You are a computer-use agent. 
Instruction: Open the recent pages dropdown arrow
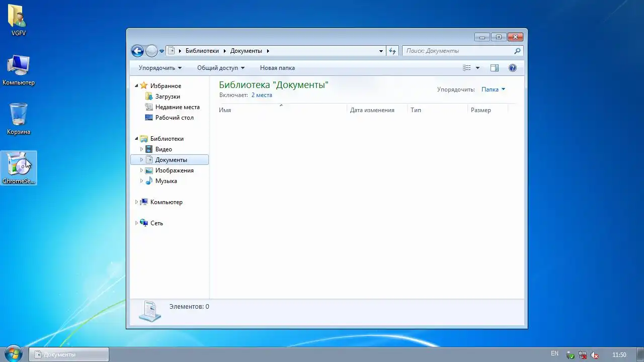(162, 51)
